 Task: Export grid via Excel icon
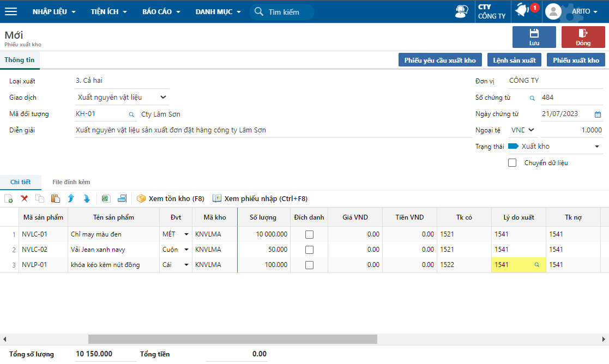point(106,199)
